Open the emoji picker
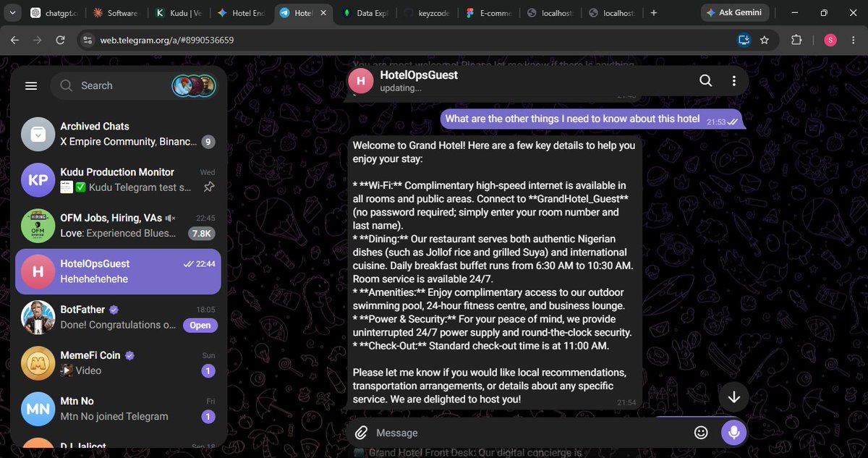 pos(700,433)
